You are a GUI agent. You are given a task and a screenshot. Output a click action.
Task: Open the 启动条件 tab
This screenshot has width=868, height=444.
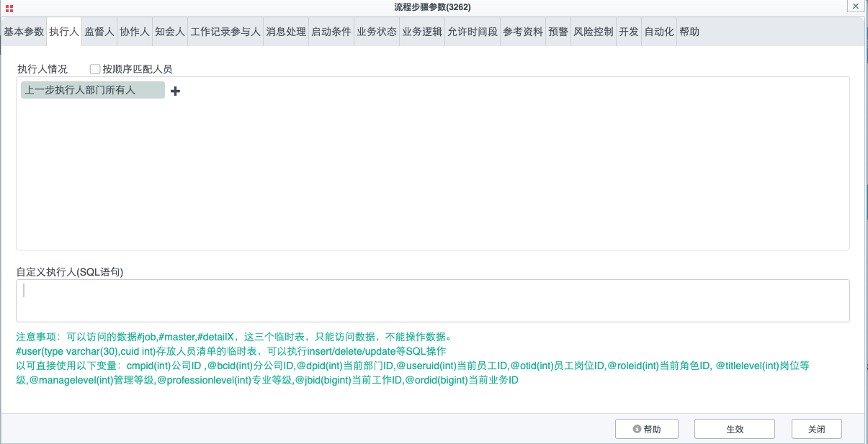(x=331, y=32)
